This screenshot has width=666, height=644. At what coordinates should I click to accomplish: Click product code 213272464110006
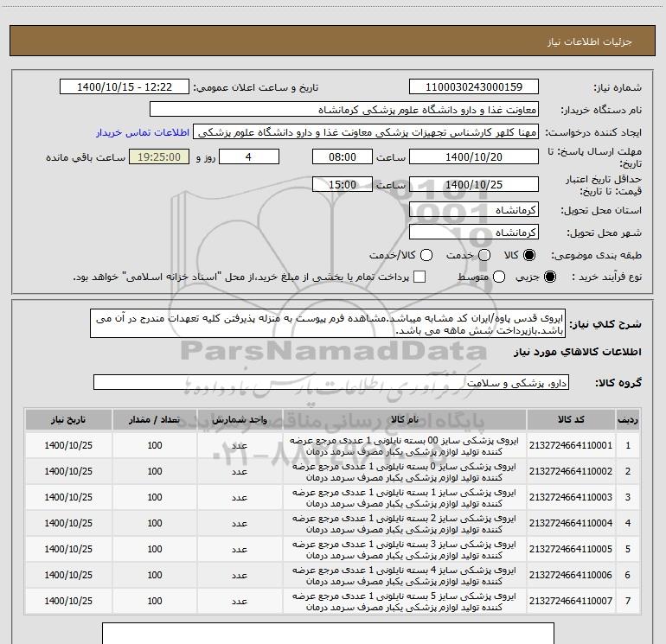click(x=571, y=575)
